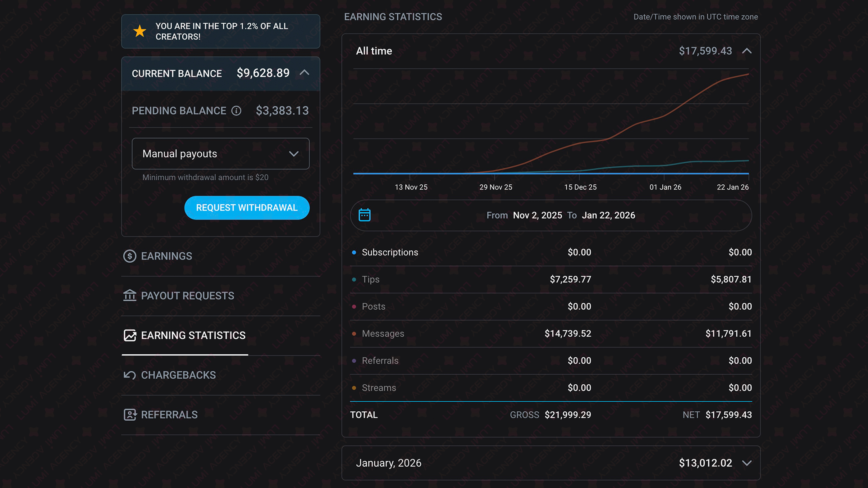Image resolution: width=868 pixels, height=488 pixels.
Task: Click the Pending Balance info icon
Action: [x=236, y=111]
